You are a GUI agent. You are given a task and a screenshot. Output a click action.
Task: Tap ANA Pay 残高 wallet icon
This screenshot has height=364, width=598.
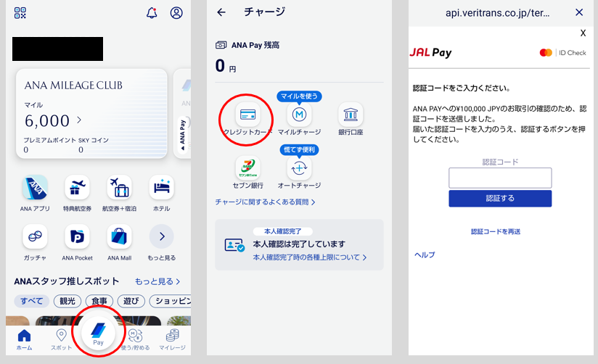pos(221,46)
